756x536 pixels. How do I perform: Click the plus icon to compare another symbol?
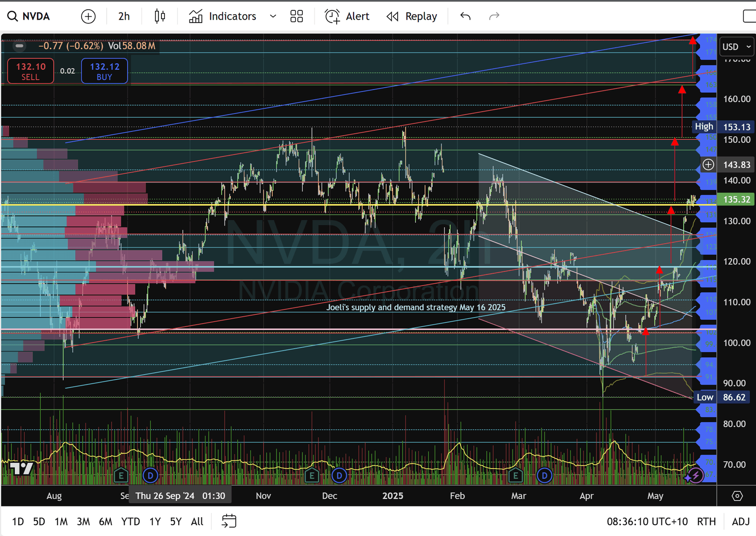(x=88, y=16)
